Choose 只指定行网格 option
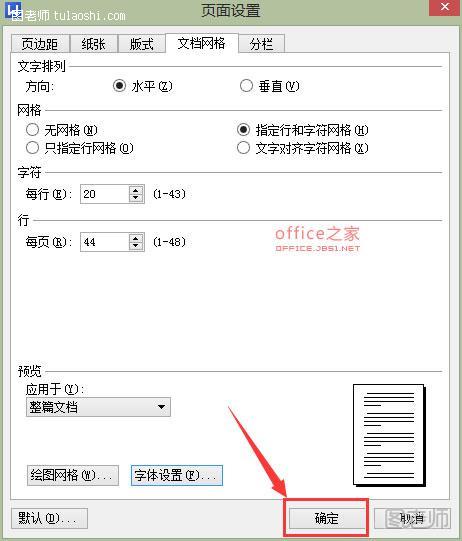Image resolution: width=462 pixels, height=541 pixels. [x=32, y=148]
